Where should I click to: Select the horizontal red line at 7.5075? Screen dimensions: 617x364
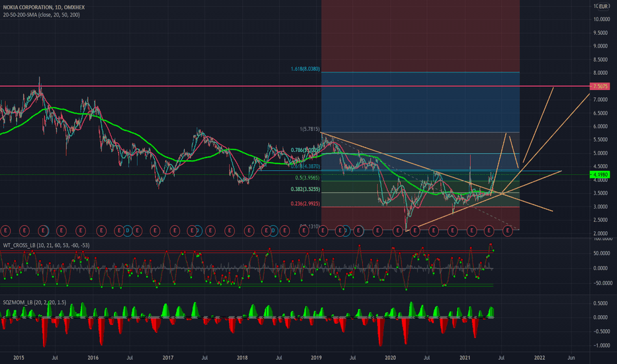pyautogui.click(x=295, y=86)
